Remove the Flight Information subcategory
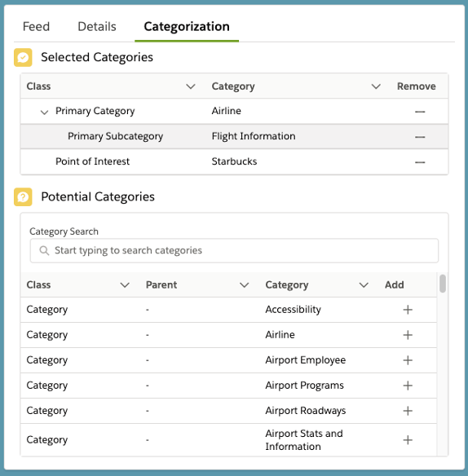The height and width of the screenshot is (476, 468). click(420, 137)
